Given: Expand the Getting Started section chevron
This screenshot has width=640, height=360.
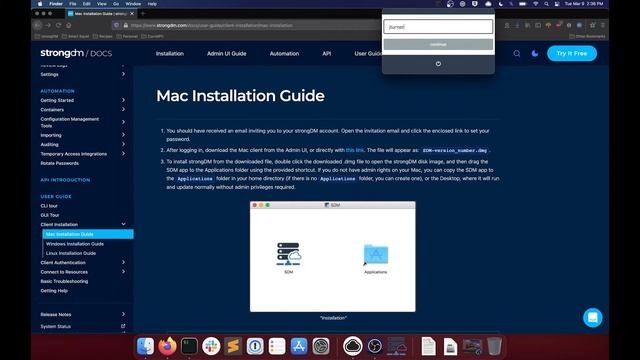Looking at the screenshot, I should coord(123,100).
